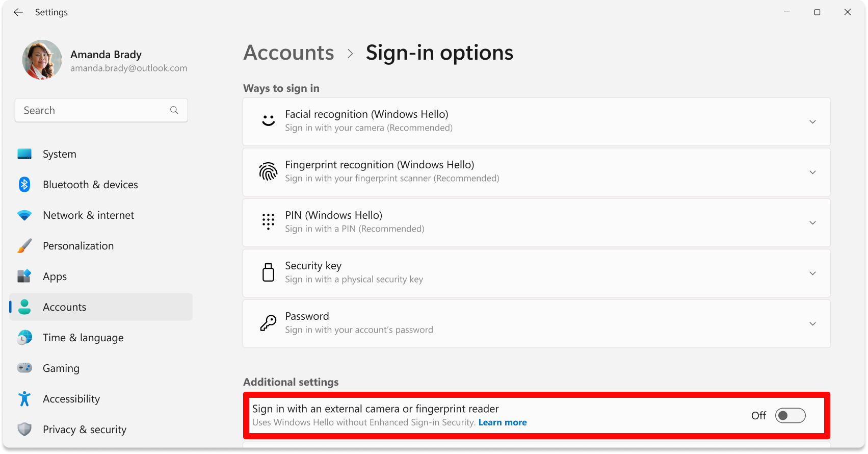
Task: Expand the Password section
Action: [813, 323]
